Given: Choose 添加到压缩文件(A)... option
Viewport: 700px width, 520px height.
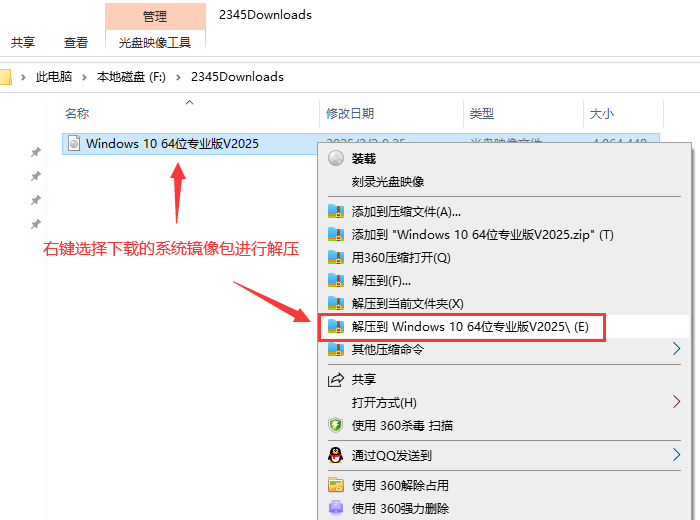Looking at the screenshot, I should pos(406,211).
